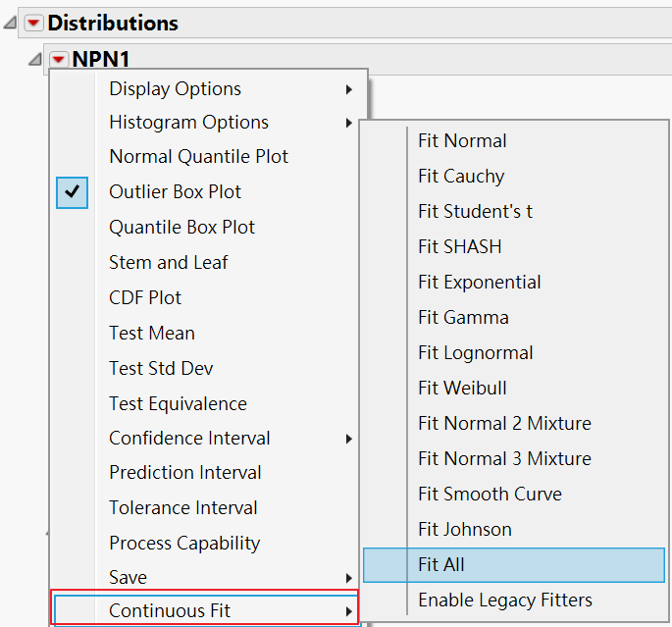Click the red triangle next to Distributions
The height and width of the screenshot is (627, 672).
coord(34,23)
